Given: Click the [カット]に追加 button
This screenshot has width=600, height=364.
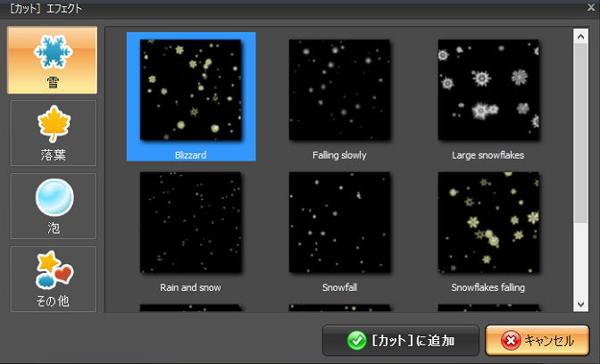Looking at the screenshot, I should [401, 341].
